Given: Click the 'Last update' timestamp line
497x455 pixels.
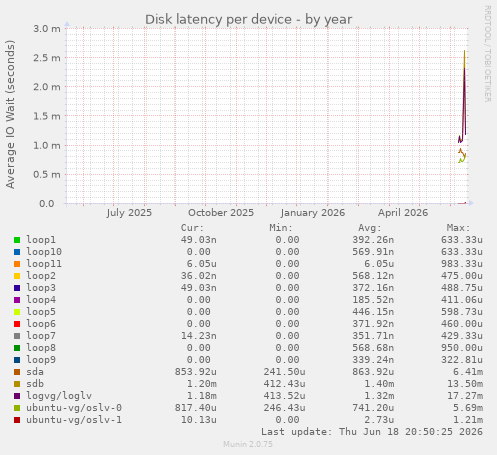Looking at the screenshot, I should pyautogui.click(x=372, y=432).
